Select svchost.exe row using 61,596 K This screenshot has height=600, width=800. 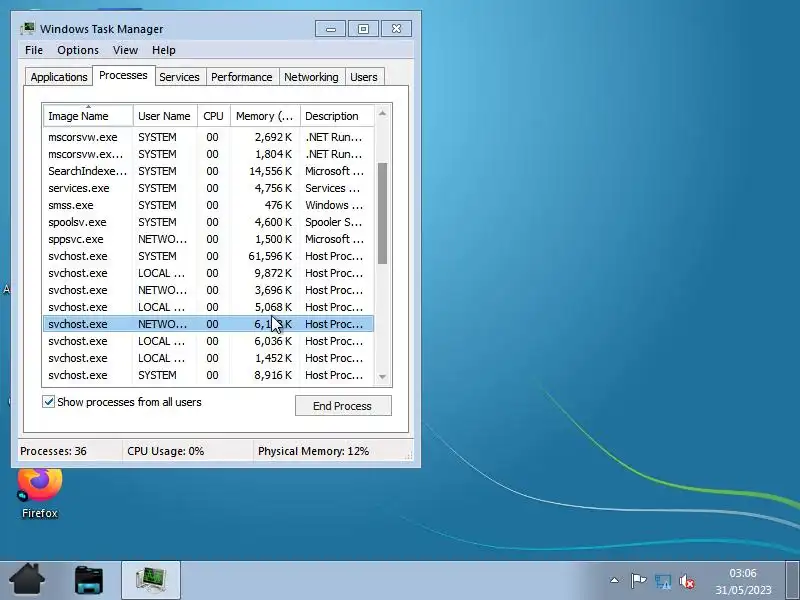point(209,256)
